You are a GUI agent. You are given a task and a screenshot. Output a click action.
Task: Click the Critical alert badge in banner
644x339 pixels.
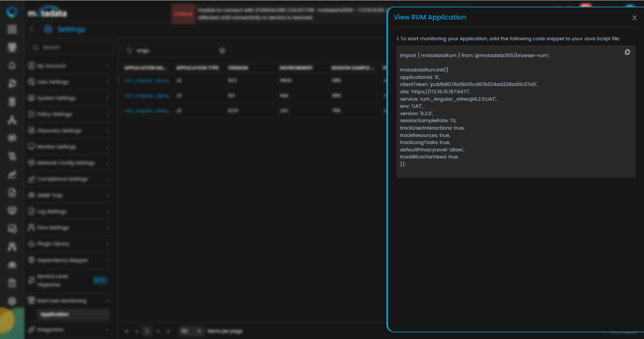tap(183, 14)
